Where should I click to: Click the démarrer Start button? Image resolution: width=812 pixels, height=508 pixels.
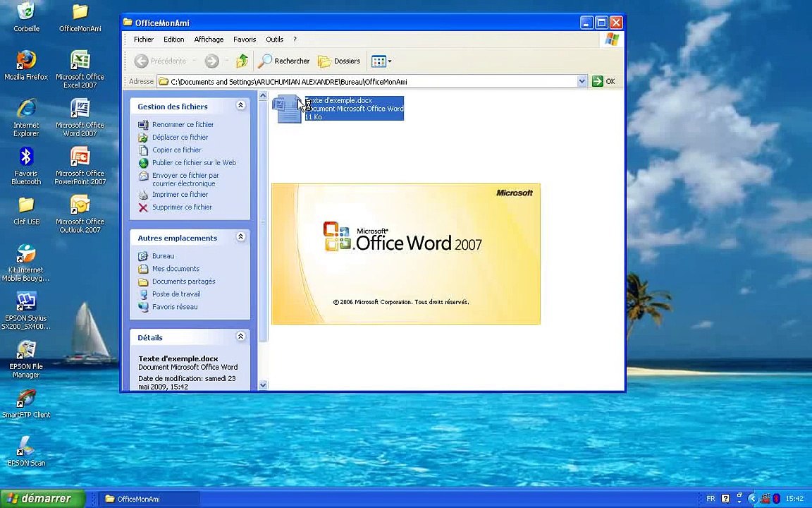tap(42, 499)
